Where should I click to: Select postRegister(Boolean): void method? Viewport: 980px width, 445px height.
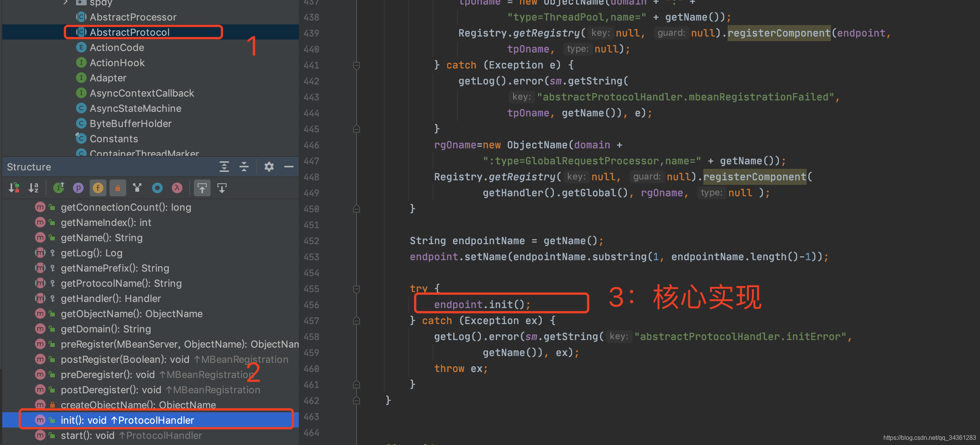(150, 359)
